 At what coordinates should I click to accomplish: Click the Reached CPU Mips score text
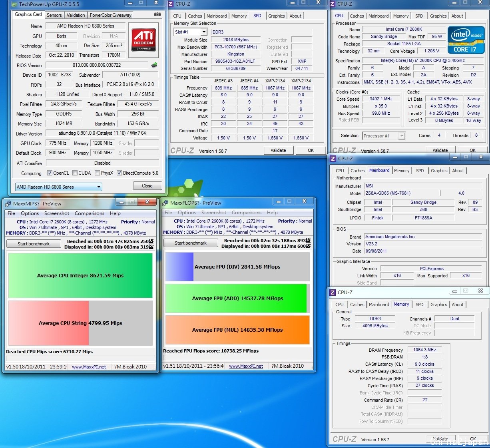point(49,352)
